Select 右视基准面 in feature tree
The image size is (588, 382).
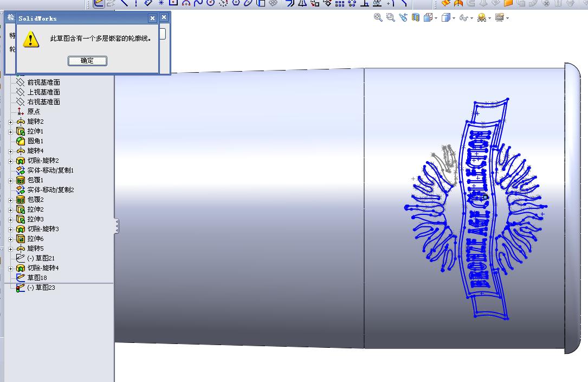click(x=43, y=102)
